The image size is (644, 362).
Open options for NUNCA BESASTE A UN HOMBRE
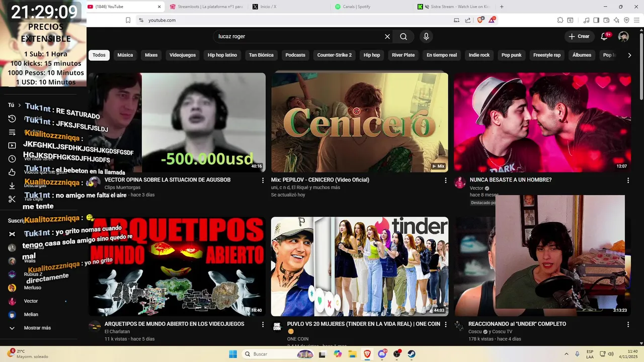[x=628, y=180]
